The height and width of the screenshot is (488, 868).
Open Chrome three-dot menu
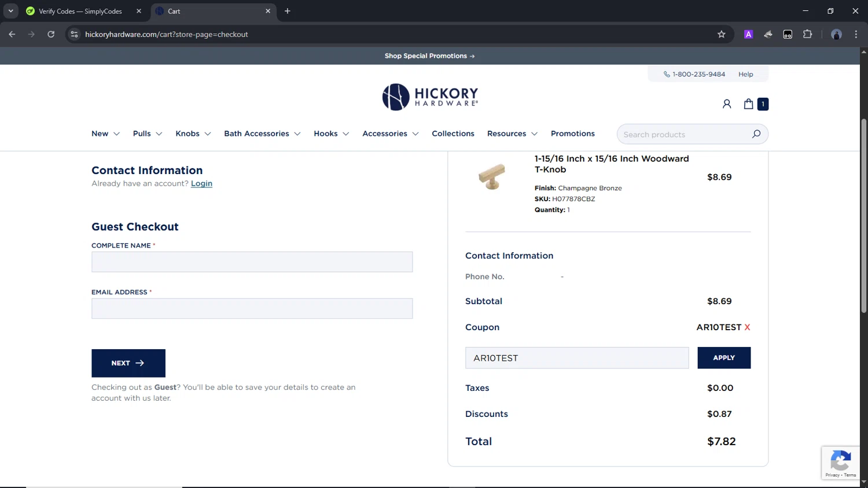[856, 34]
